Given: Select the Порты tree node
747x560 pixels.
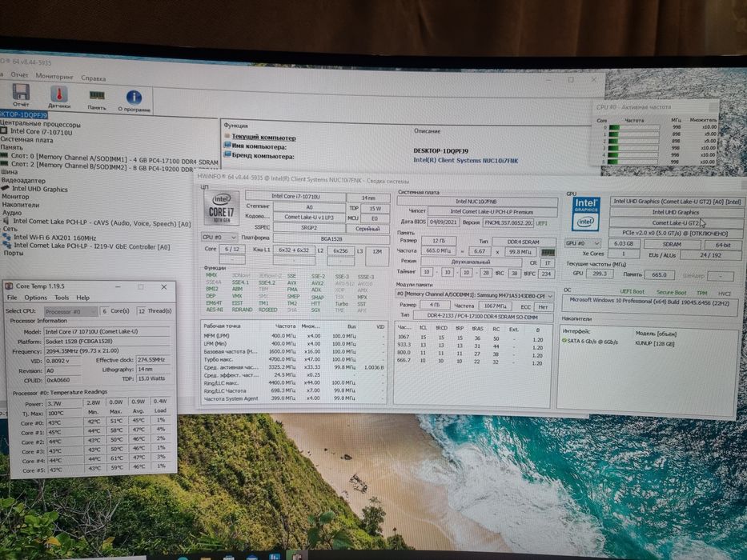Looking at the screenshot, I should (x=14, y=253).
